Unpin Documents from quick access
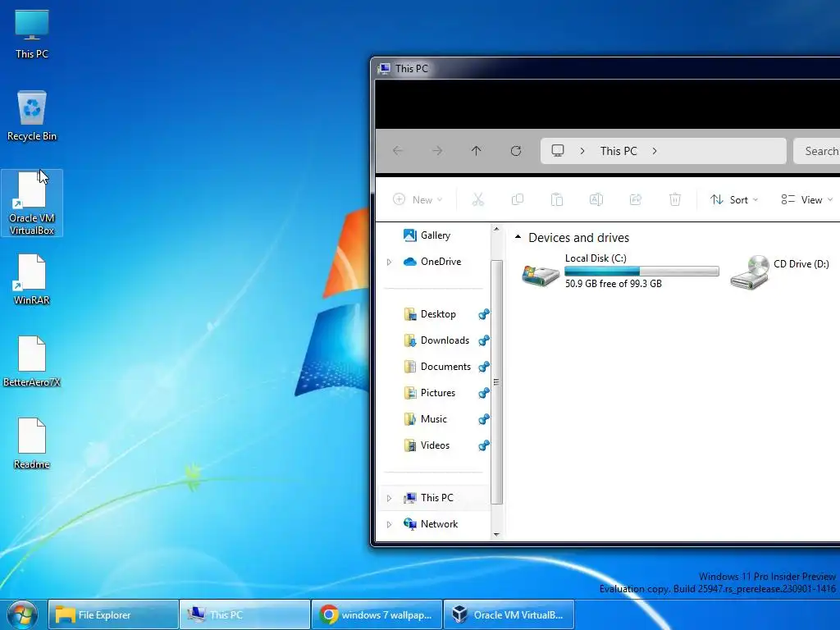Screen dimensions: 840x630 pos(484,367)
